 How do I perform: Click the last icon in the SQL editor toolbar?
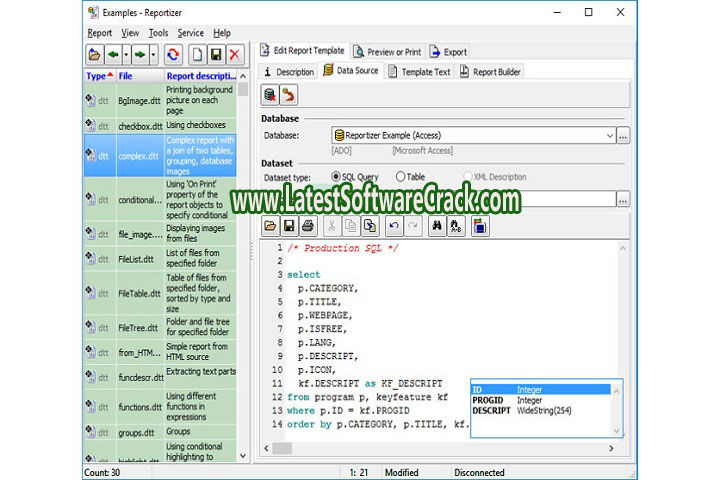tap(480, 226)
